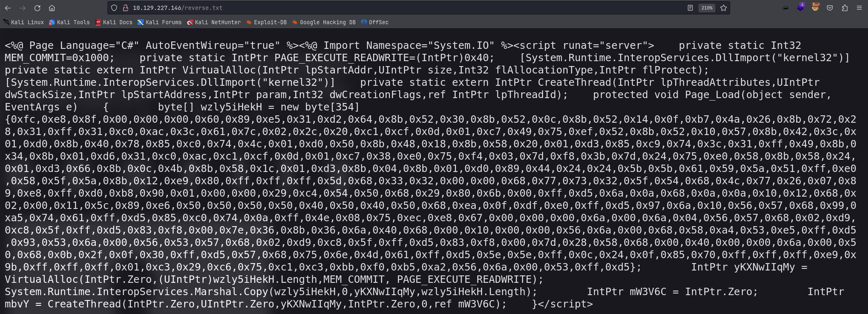Click the text 'PAGE_EXECUTE_READWRITE=(IntPtr)0x40;'
The height and width of the screenshot is (314, 868).
point(385,58)
